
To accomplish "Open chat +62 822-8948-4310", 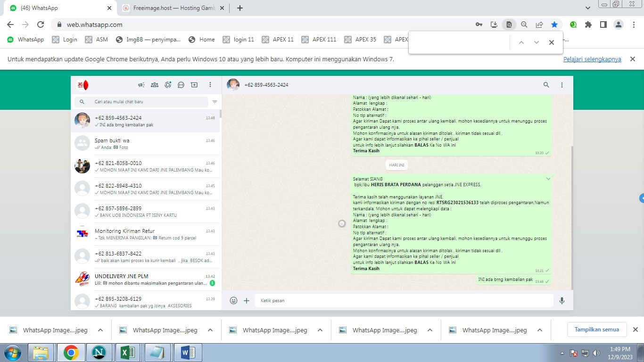I will (x=145, y=189).
